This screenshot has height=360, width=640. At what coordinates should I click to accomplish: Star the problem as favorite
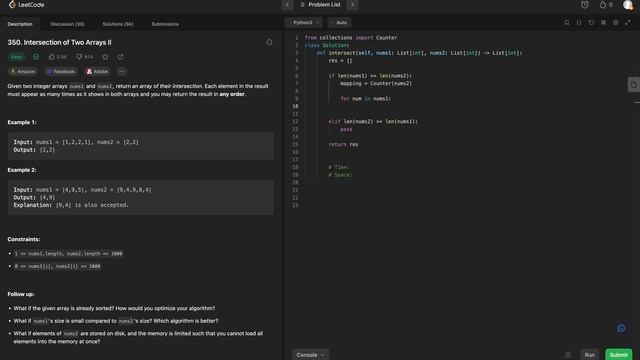[x=105, y=57]
